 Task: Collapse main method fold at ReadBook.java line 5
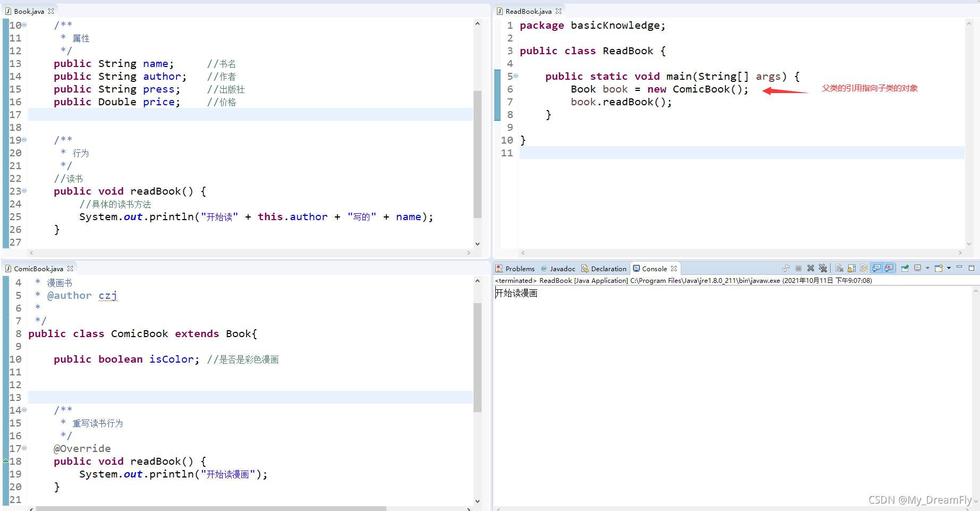click(516, 76)
